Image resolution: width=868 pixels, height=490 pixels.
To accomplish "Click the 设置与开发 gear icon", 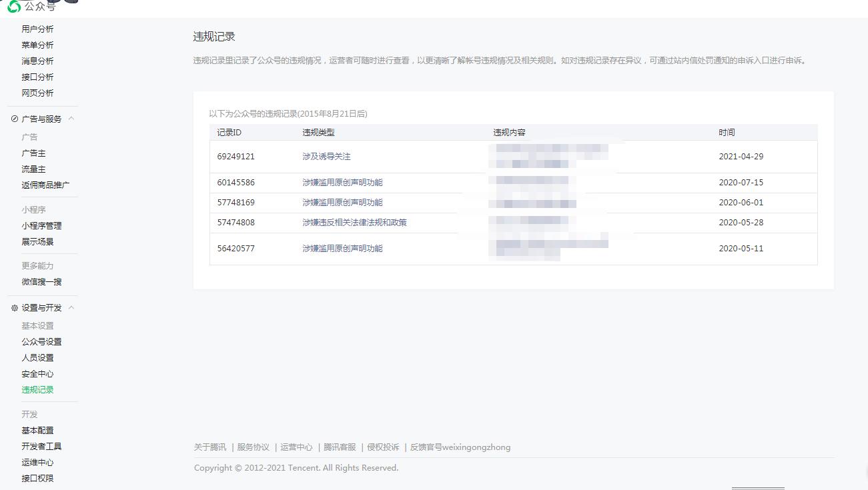I will tap(15, 308).
